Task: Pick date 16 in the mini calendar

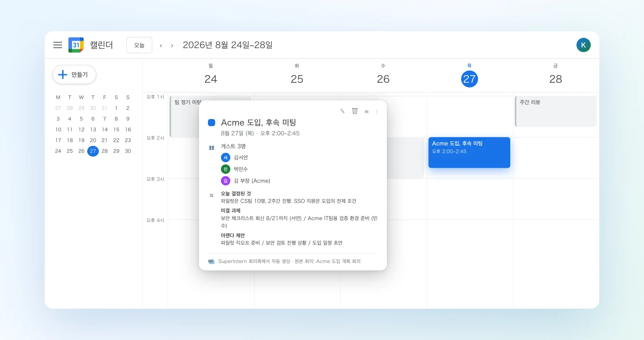Action: tap(128, 130)
